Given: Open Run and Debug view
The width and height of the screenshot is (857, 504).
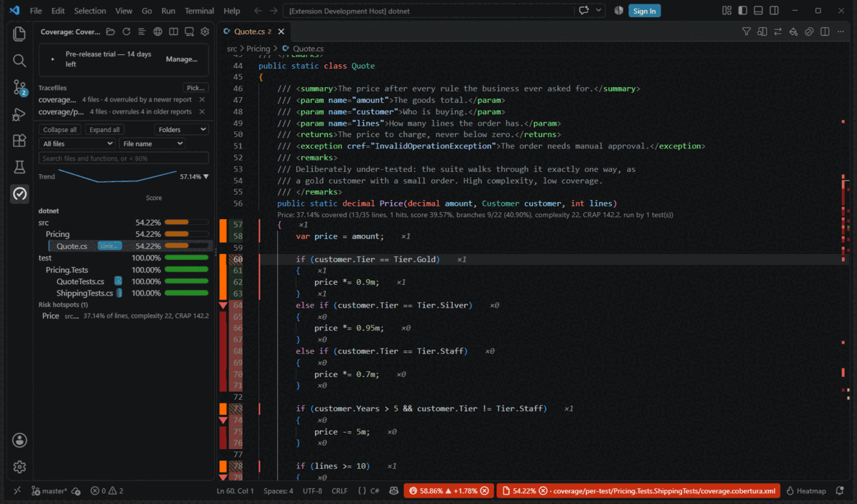Looking at the screenshot, I should (19, 114).
